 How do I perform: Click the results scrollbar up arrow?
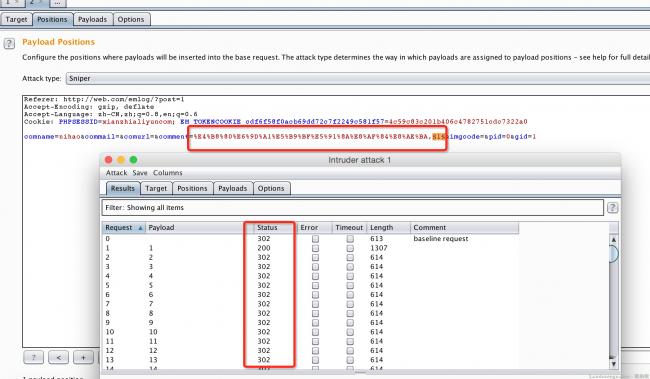(614, 239)
